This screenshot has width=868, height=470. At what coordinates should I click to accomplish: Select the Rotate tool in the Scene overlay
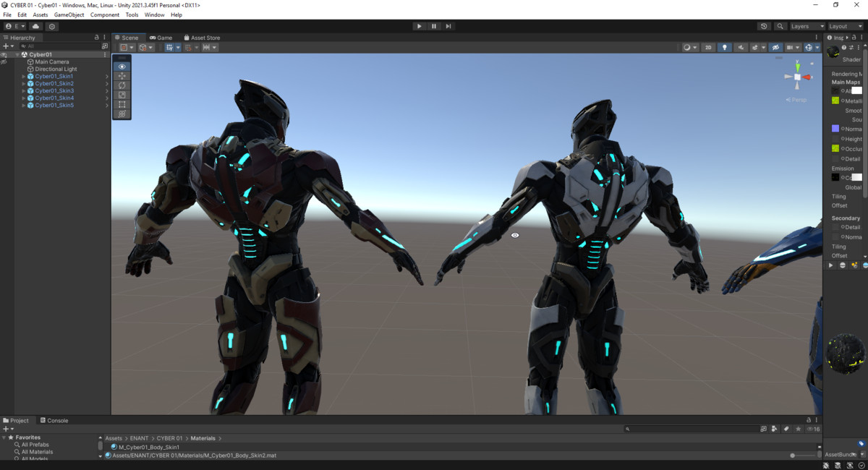click(x=122, y=85)
